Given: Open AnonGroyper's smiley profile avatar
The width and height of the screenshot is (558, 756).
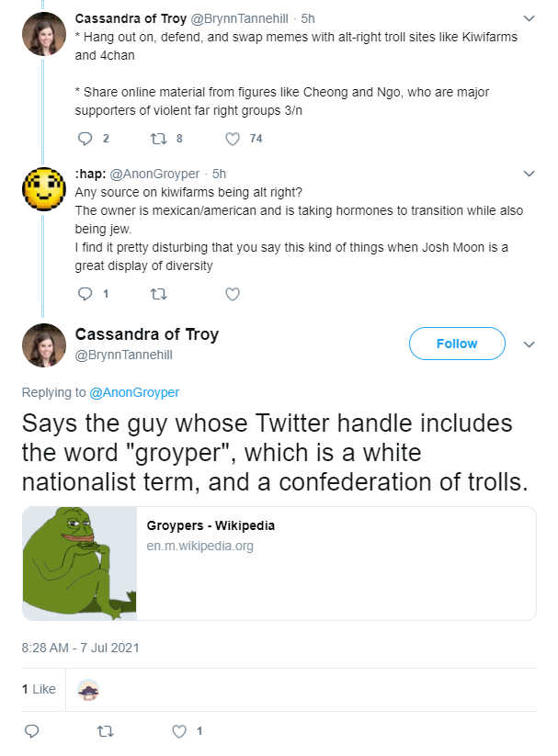Looking at the screenshot, I should coord(43,189).
